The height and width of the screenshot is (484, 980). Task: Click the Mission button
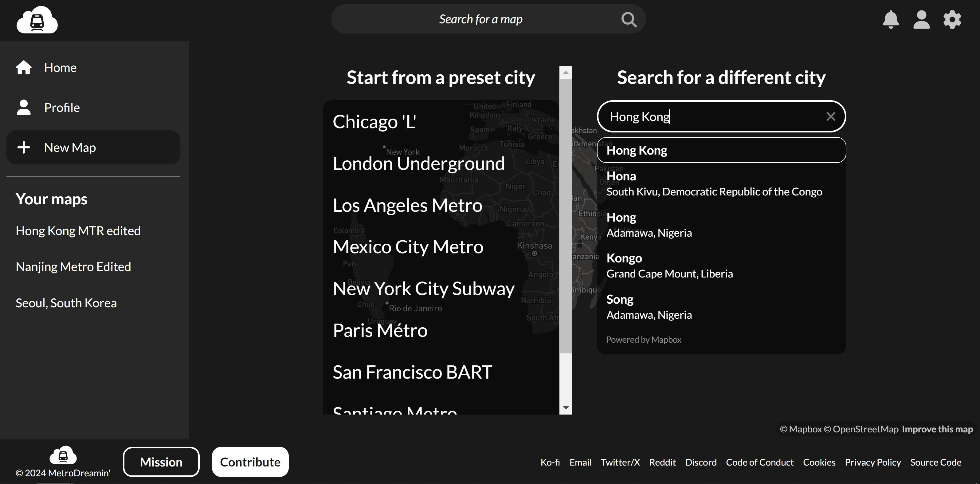(161, 462)
